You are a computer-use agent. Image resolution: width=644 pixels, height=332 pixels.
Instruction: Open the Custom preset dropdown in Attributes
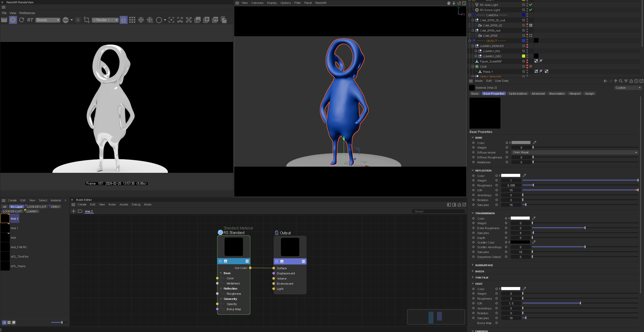pos(628,88)
